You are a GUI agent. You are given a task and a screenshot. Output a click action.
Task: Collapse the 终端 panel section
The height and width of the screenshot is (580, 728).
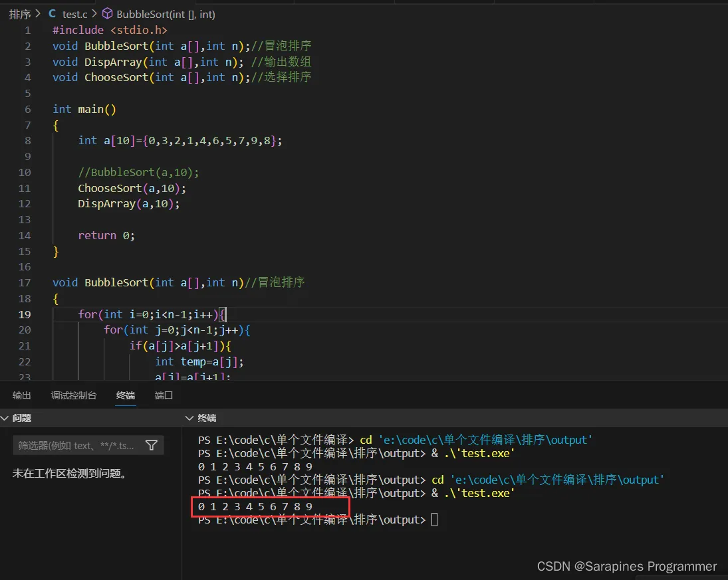tap(189, 418)
